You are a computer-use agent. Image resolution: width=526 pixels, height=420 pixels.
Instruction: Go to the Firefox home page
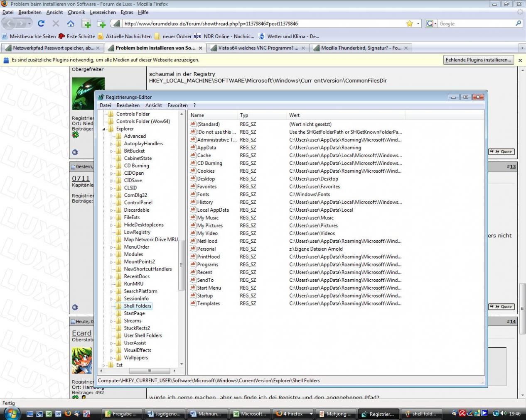71,24
